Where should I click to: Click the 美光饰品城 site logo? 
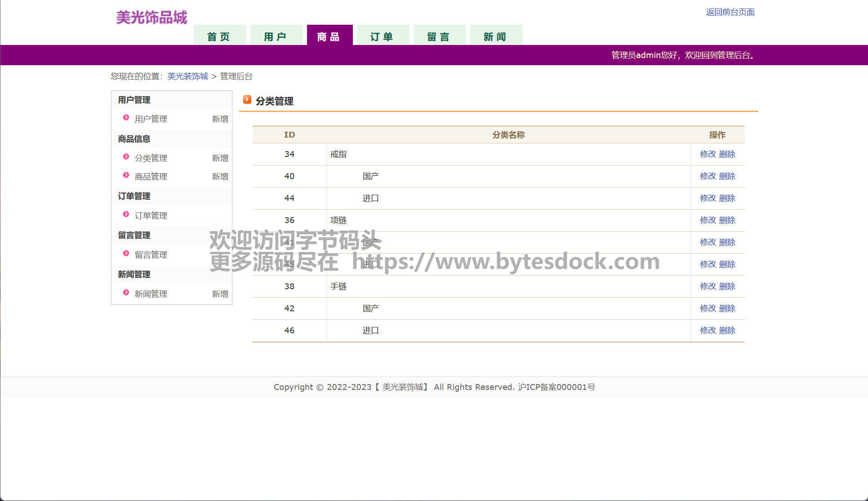point(151,18)
